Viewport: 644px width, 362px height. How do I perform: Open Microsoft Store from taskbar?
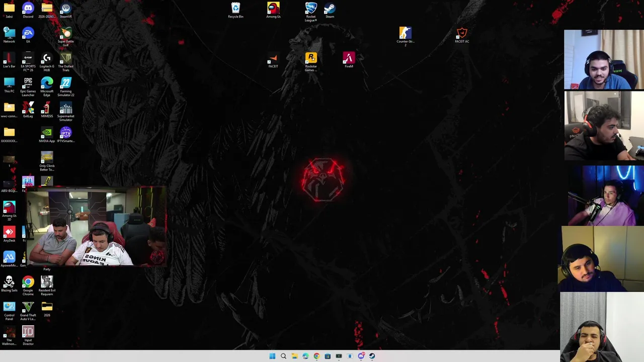coord(328,356)
